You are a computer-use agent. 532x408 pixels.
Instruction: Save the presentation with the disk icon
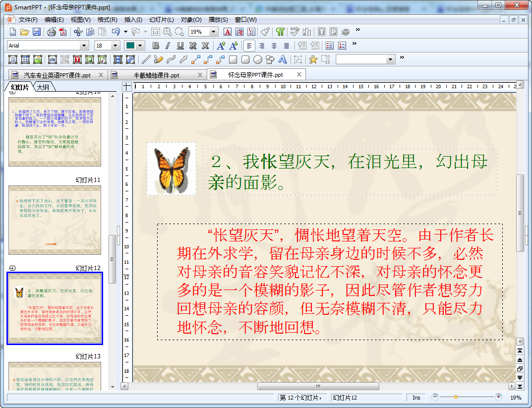[x=36, y=32]
